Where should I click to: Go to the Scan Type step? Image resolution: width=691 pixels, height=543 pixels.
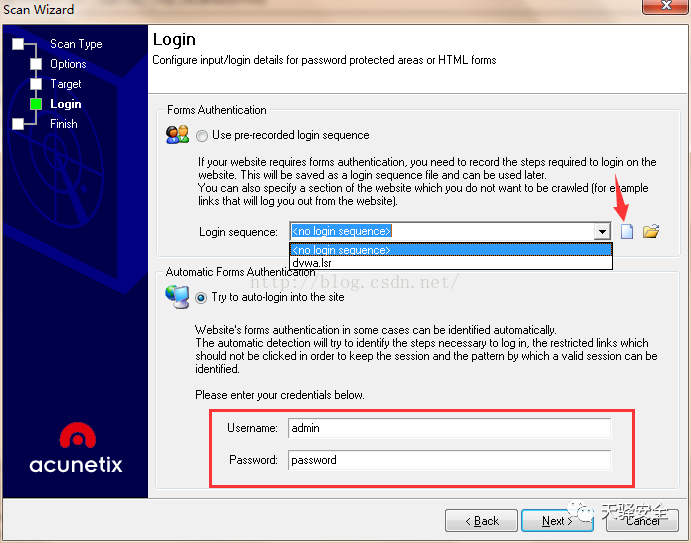point(76,44)
